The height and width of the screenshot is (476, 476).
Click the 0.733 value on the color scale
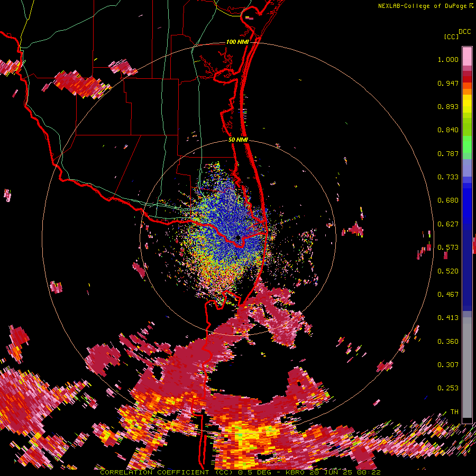[448, 177]
